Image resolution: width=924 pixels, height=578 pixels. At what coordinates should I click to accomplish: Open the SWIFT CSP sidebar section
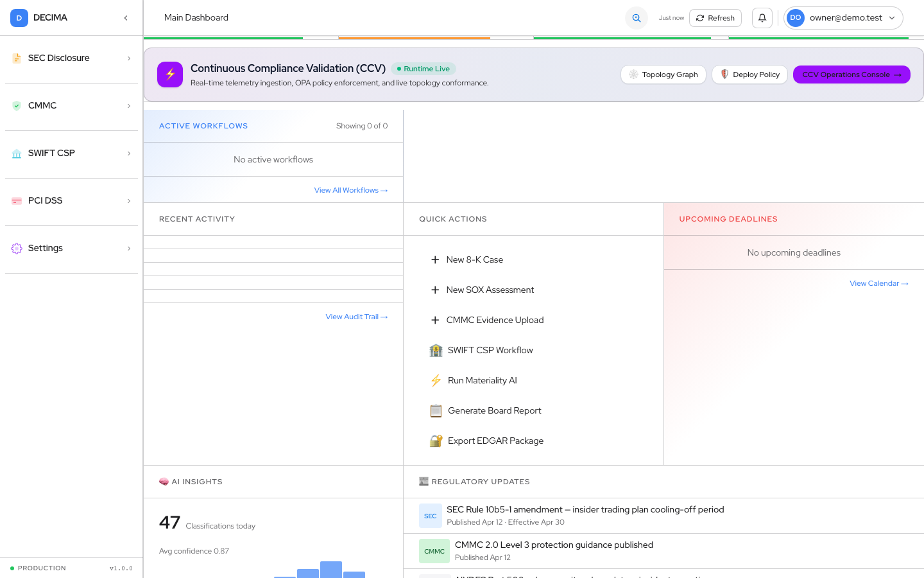(71, 153)
